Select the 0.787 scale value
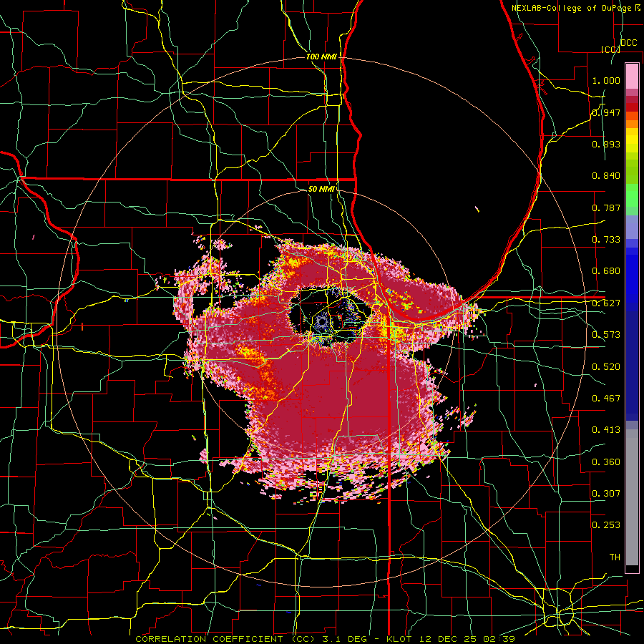This screenshot has width=644, height=644. 606,208
